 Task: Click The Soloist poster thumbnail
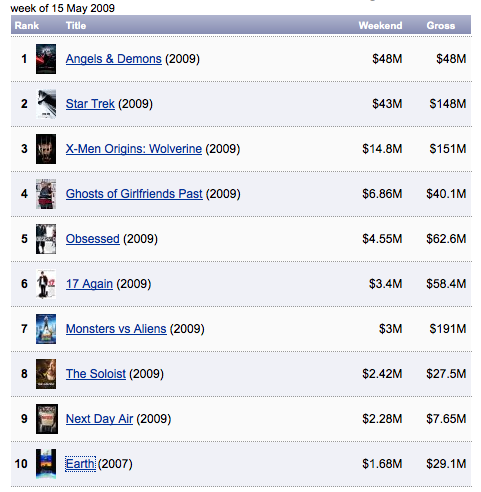46,374
